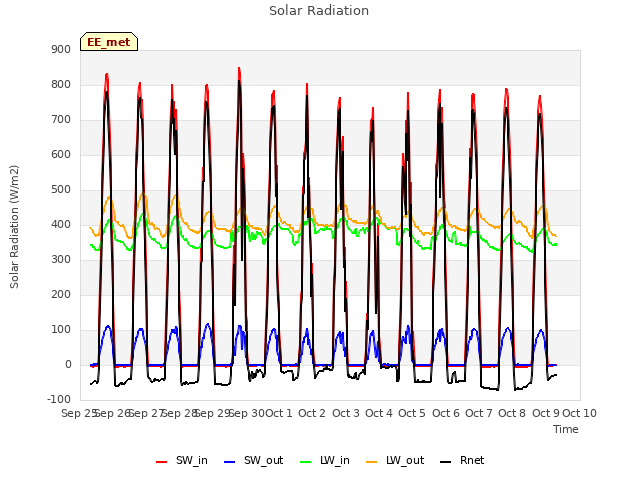The width and height of the screenshot is (640, 480).
Task: Click the orange LW_out legend color marker
Action: (372, 462)
